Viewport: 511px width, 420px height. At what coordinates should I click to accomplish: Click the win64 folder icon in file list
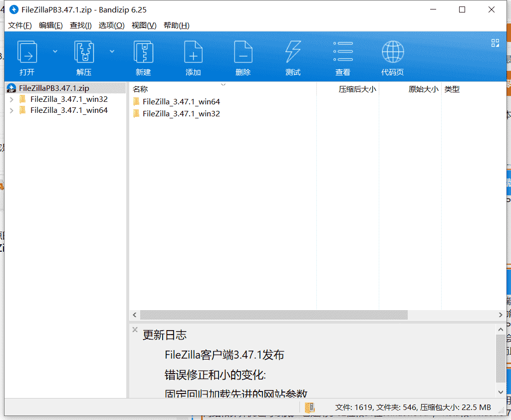[x=136, y=101]
